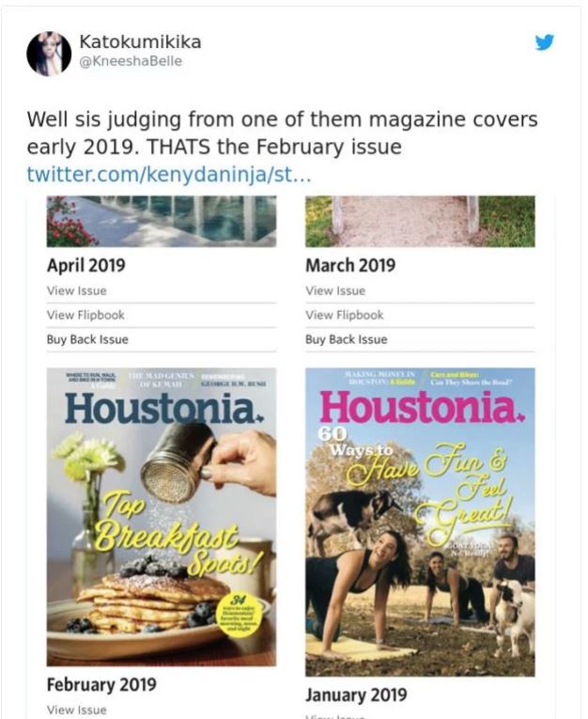Viewport: 588px width, 719px height.
Task: Open the twitter.com/kenydaninja quoted tweet link
Action: [x=168, y=174]
